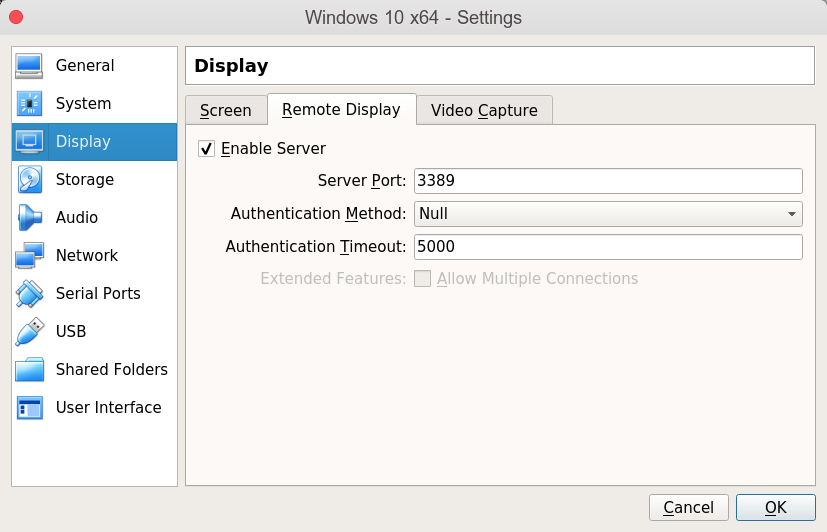Go to Network settings label
This screenshot has height=532, width=827.
(87, 255)
